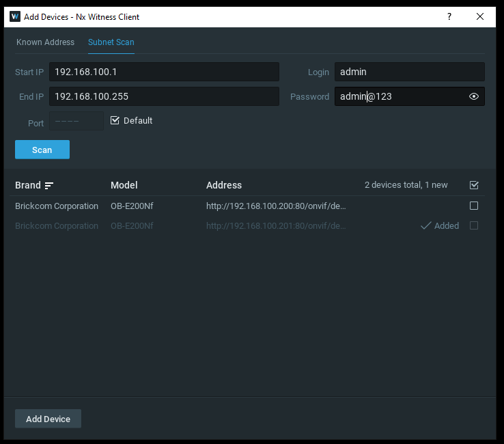The image size is (504, 444).
Task: Sort by the Address column header
Action: 224,185
